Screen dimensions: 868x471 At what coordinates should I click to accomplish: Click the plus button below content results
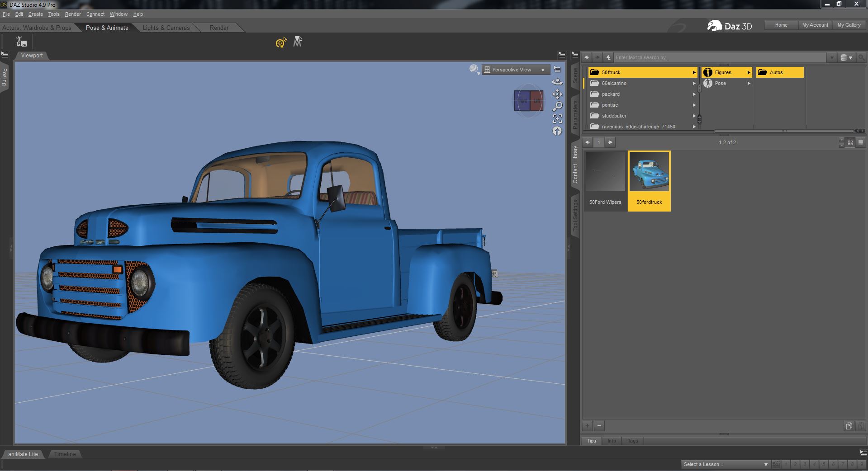coord(587,426)
